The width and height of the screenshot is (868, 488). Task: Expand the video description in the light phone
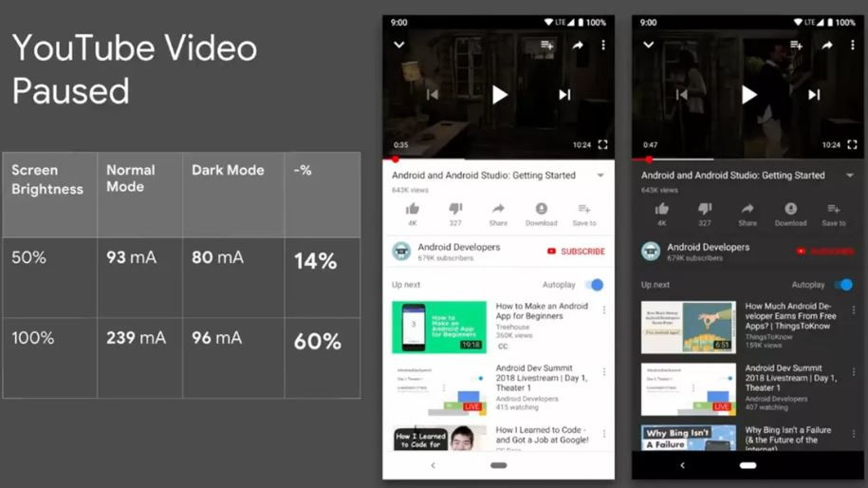point(600,176)
